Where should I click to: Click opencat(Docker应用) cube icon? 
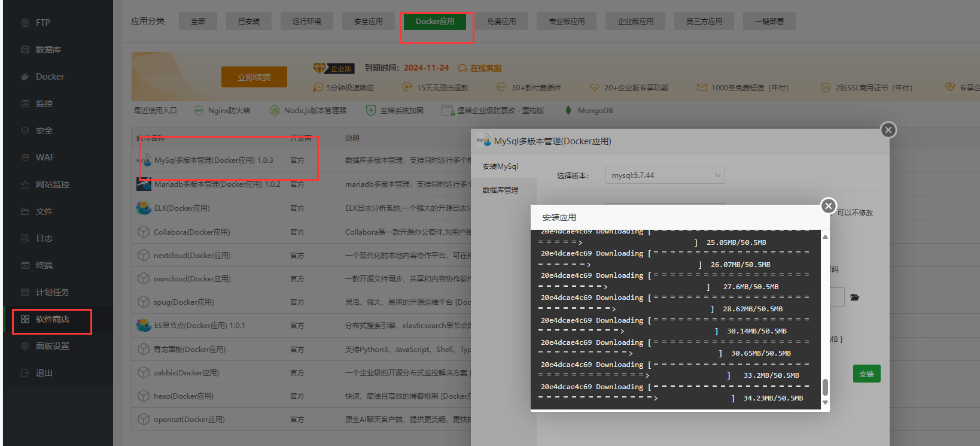144,419
